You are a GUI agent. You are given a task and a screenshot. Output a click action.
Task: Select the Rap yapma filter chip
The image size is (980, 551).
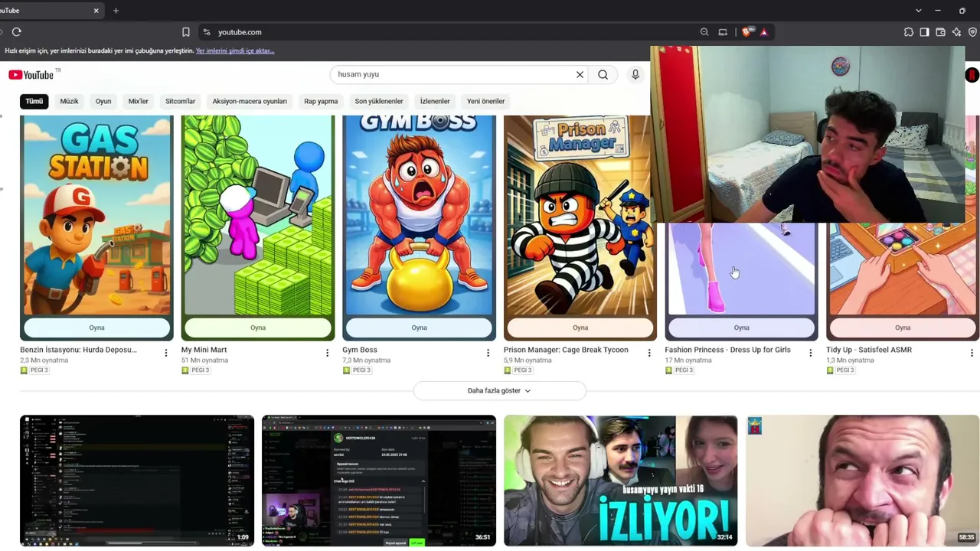click(x=321, y=101)
